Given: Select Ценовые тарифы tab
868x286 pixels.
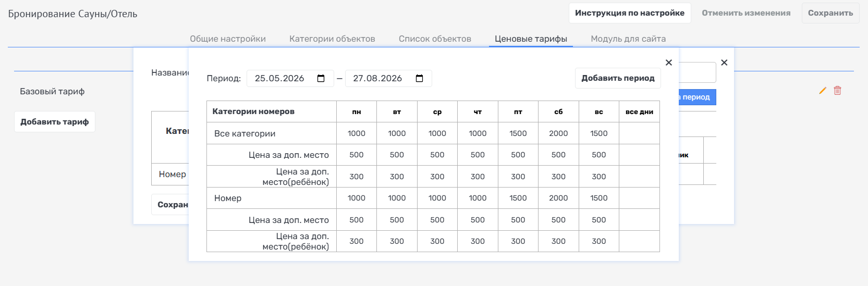Looking at the screenshot, I should [531, 39].
